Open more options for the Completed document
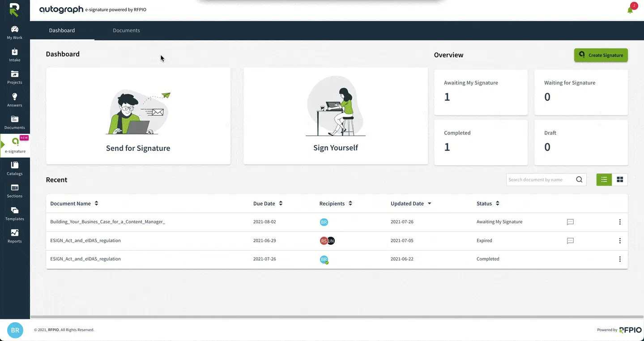This screenshot has width=644, height=341. click(x=620, y=259)
